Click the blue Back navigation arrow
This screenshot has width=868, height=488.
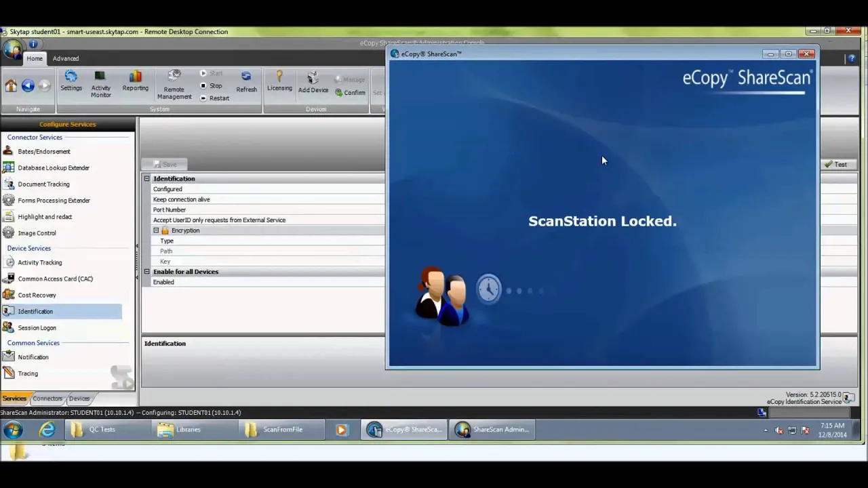pos(28,85)
